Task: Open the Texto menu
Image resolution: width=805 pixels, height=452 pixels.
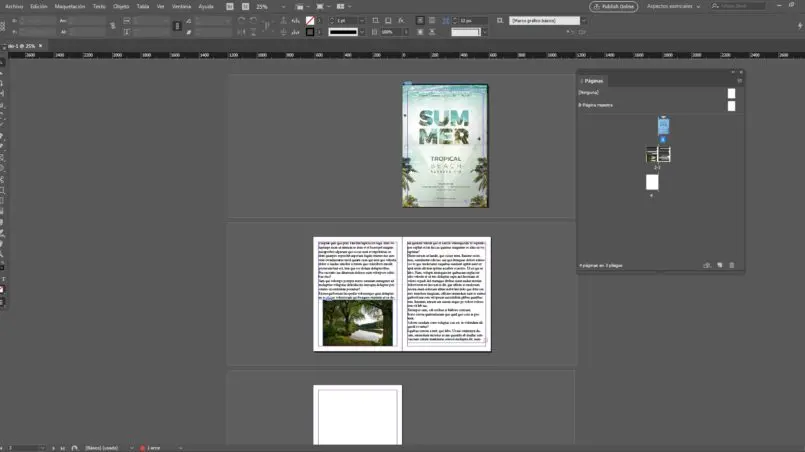Action: point(99,7)
